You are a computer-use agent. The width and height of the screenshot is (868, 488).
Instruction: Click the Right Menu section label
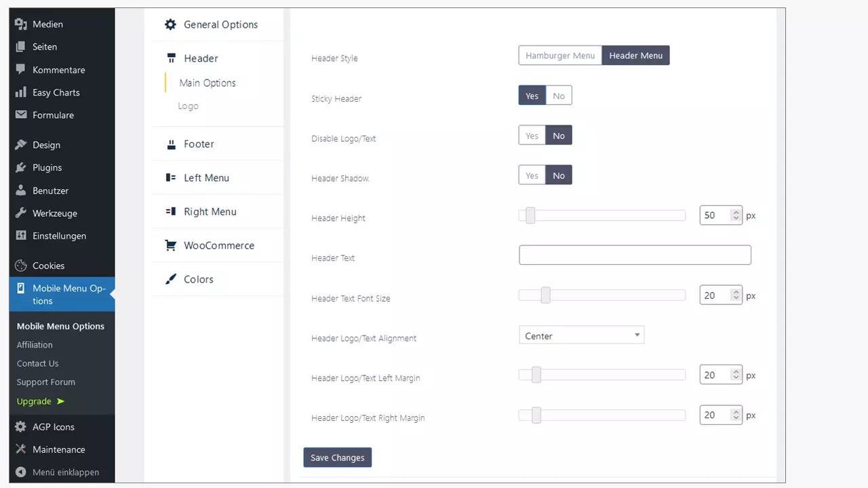tap(210, 211)
